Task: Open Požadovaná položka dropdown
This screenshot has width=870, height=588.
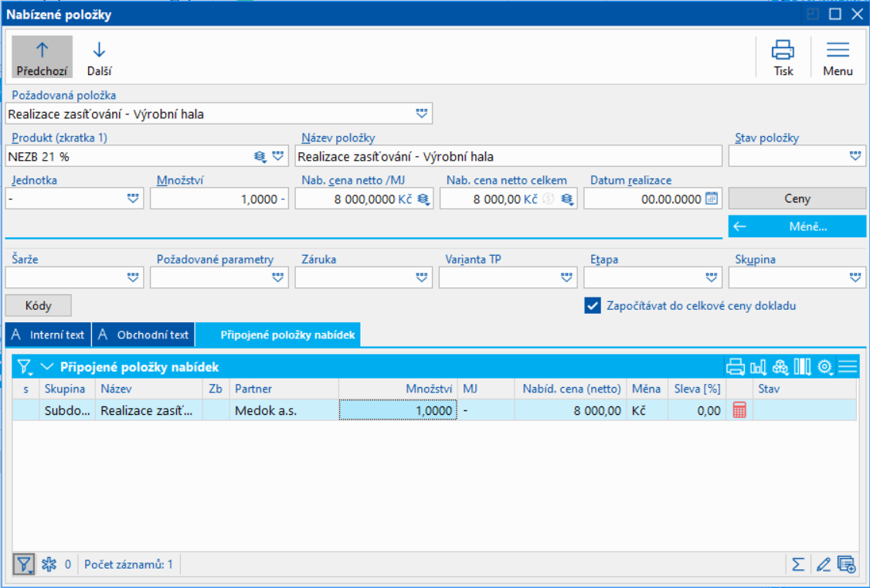Action: click(x=422, y=114)
